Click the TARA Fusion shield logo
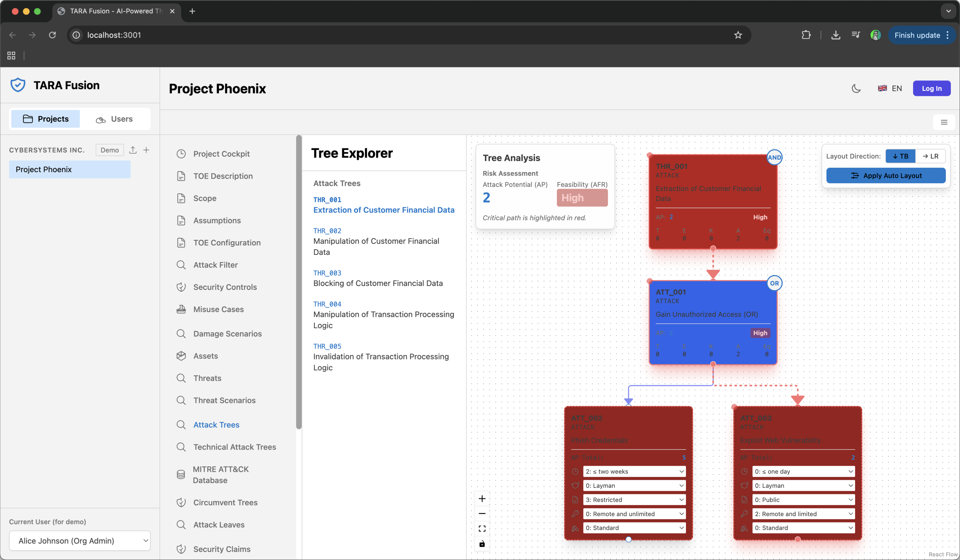 [18, 85]
